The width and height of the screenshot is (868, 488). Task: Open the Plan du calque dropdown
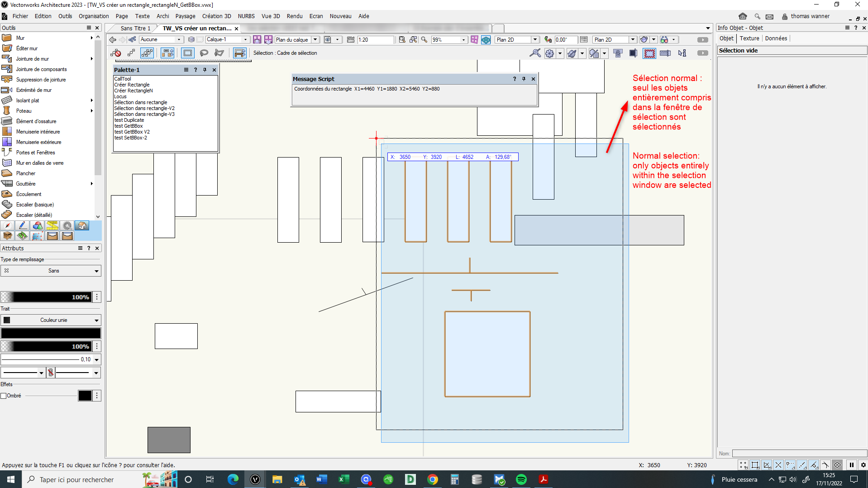297,40
